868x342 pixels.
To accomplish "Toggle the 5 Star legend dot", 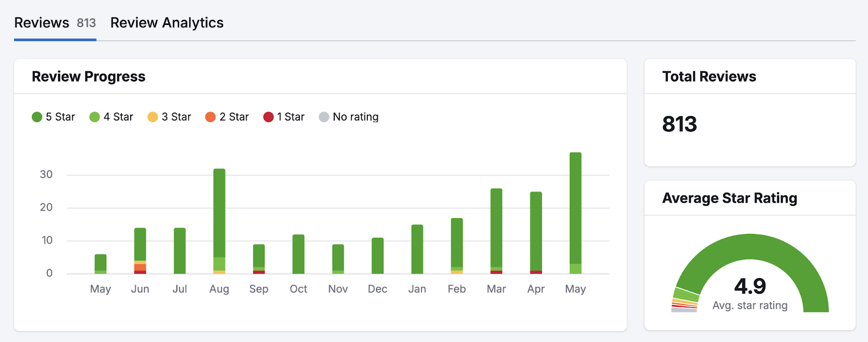I will point(37,117).
